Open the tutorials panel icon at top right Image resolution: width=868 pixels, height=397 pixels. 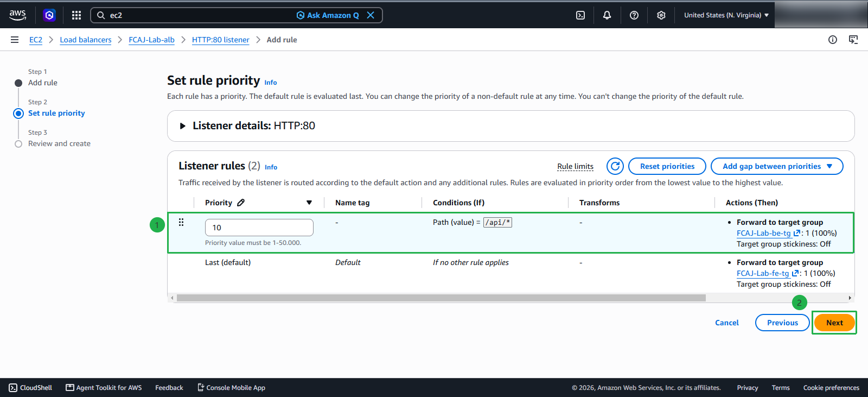click(x=853, y=40)
